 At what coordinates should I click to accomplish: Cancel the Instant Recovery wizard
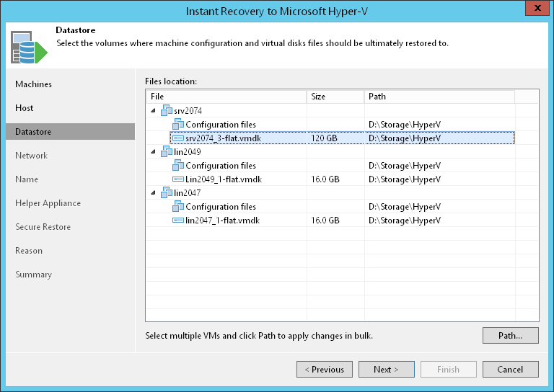coord(510,370)
